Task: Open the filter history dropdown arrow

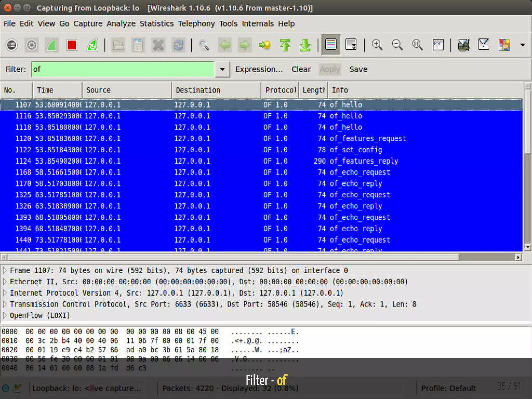Action: (222, 69)
